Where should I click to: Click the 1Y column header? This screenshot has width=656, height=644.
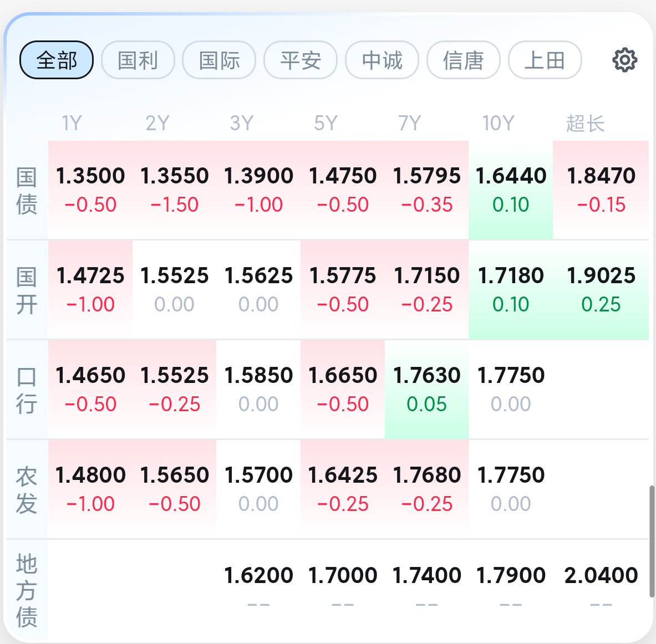tap(72, 124)
